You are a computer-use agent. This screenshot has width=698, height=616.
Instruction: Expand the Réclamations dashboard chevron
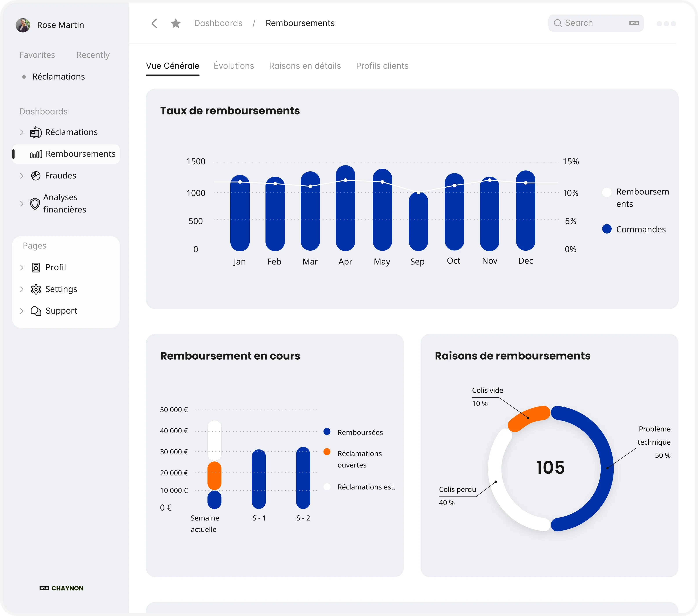point(22,132)
